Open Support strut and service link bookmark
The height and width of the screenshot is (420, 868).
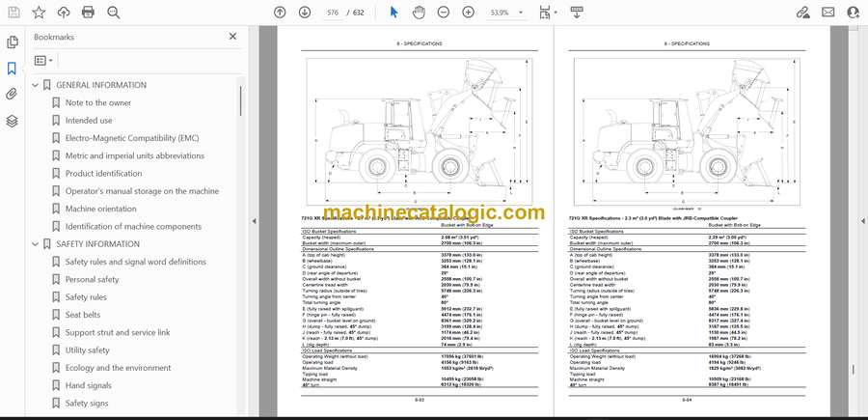point(118,332)
